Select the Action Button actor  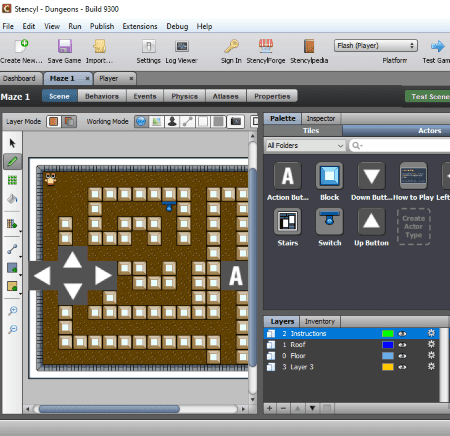[x=287, y=176]
